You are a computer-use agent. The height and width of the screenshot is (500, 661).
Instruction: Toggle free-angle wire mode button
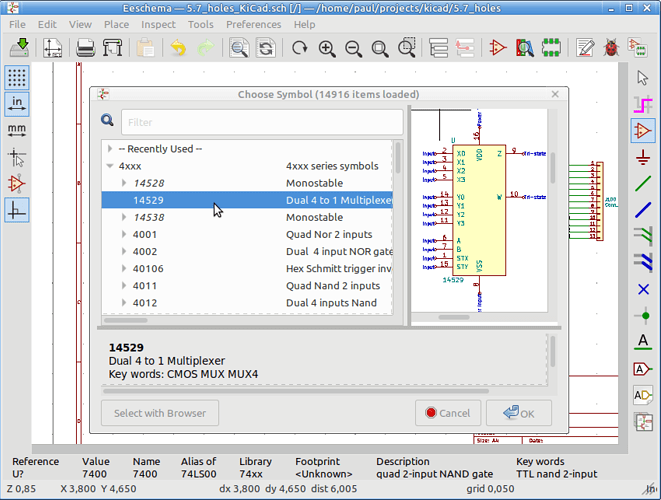tap(17, 210)
